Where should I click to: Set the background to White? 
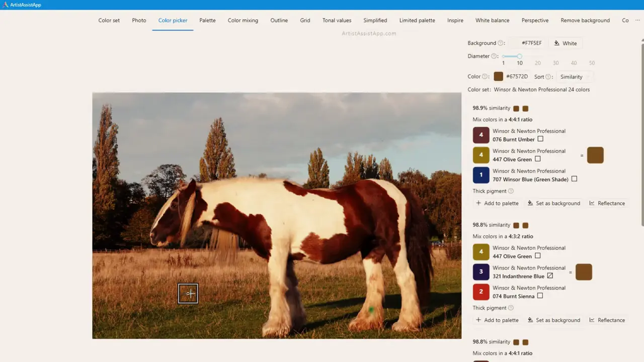565,43
